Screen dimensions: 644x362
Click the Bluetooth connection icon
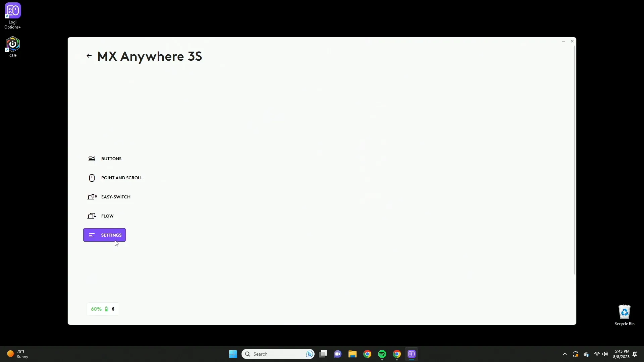[113, 309]
